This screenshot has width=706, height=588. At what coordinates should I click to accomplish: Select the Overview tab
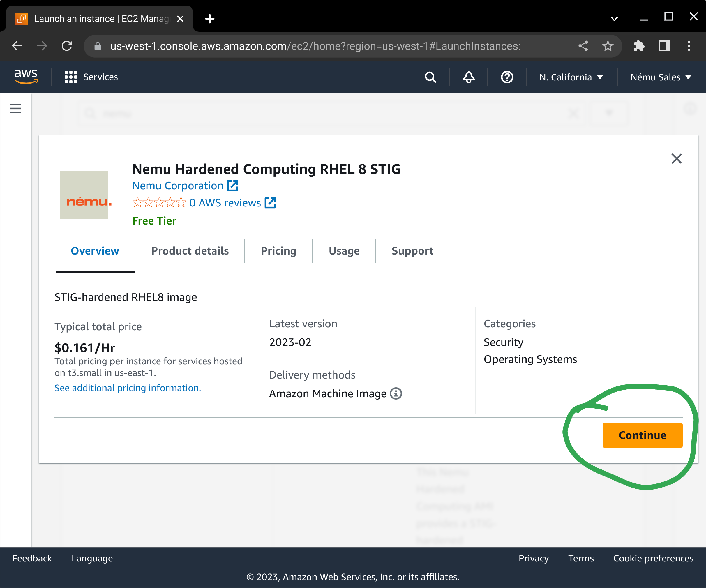[x=95, y=251]
